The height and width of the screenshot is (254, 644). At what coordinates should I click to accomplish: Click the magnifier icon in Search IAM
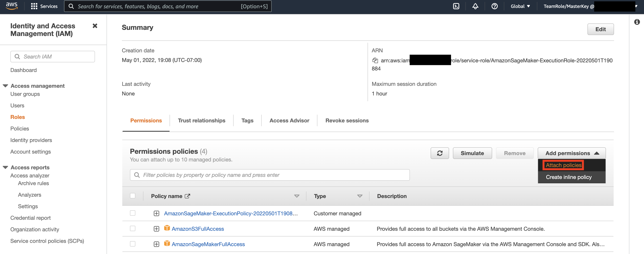tap(17, 57)
